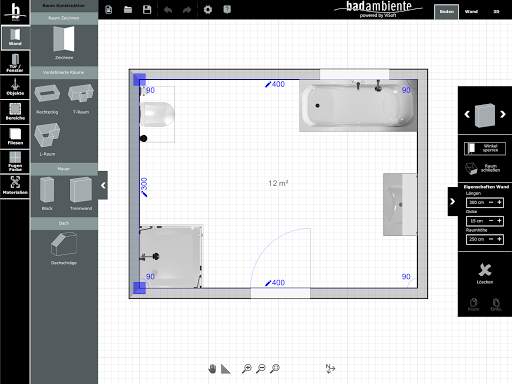
Task: Click the wall Dicke input field
Action: [476, 221]
